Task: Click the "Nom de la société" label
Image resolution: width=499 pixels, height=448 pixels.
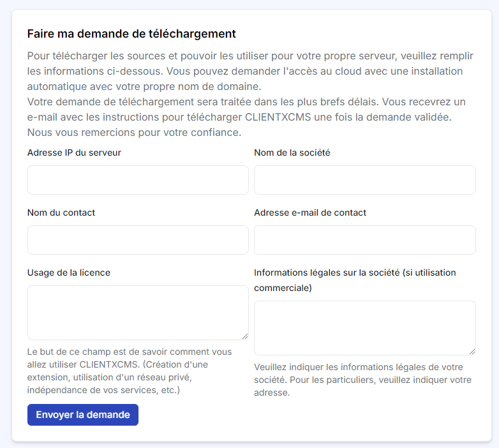Action: (292, 153)
